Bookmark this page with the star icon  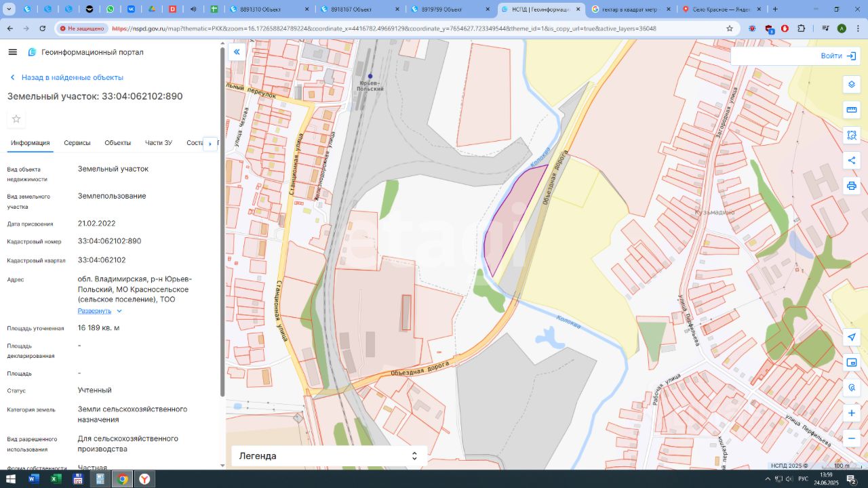pyautogui.click(x=730, y=28)
